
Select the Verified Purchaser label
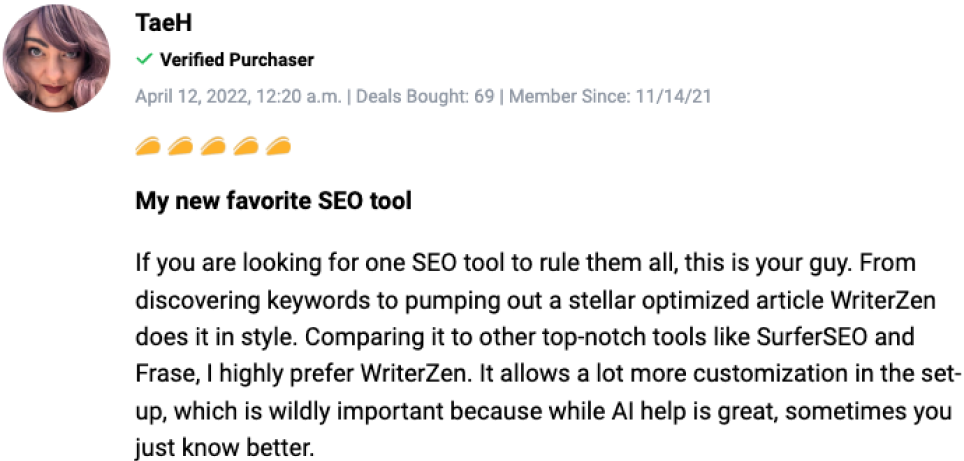[237, 60]
